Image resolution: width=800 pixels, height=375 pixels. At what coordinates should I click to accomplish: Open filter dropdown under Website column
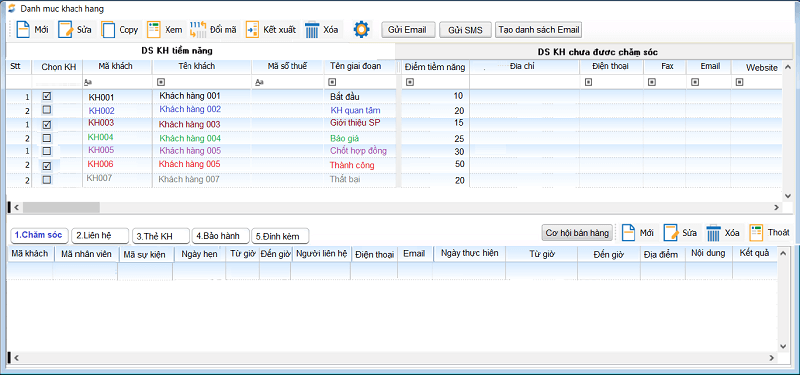738,82
